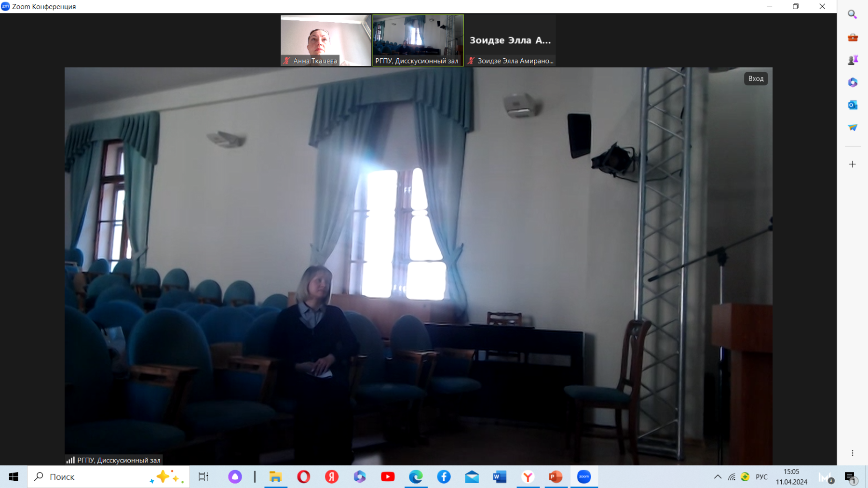Open Facebook from the taskbar

(444, 477)
